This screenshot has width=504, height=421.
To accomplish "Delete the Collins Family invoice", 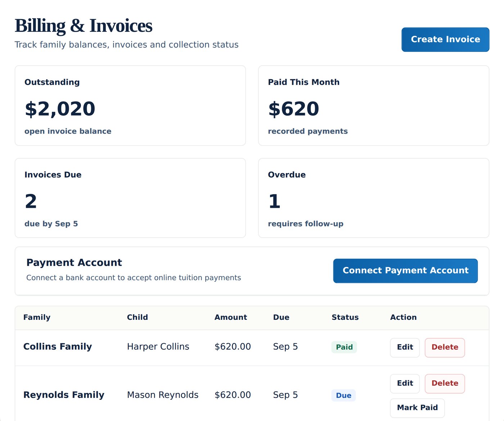I will (x=445, y=348).
